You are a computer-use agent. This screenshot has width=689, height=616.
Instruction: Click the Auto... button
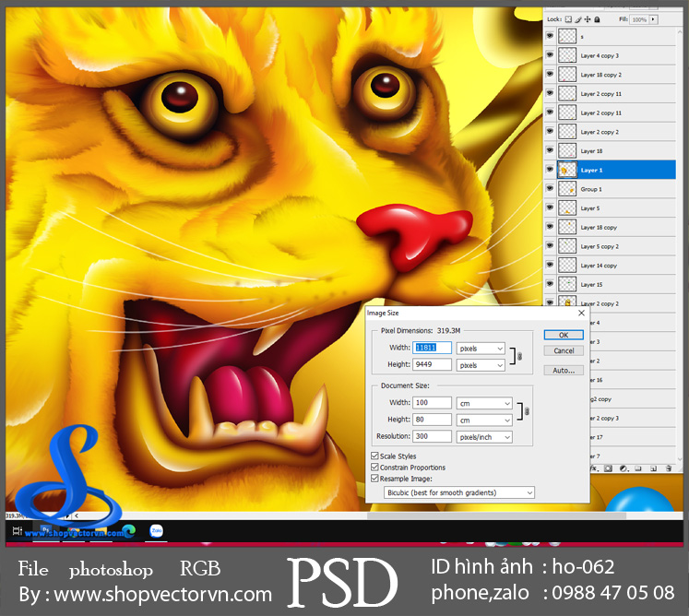pyautogui.click(x=564, y=371)
